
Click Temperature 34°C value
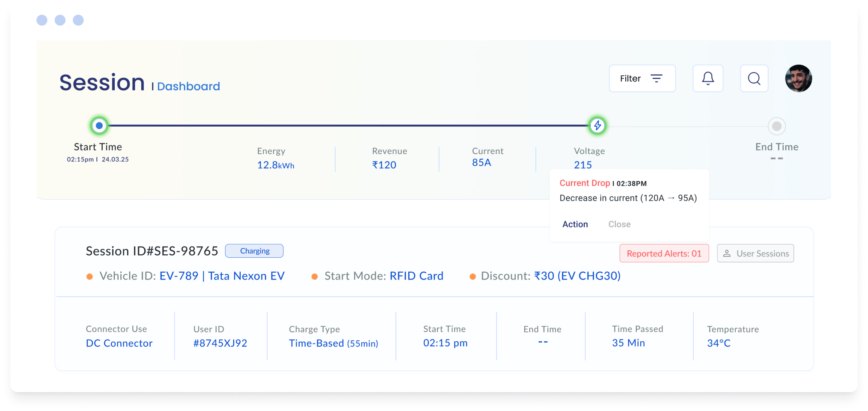tap(719, 343)
